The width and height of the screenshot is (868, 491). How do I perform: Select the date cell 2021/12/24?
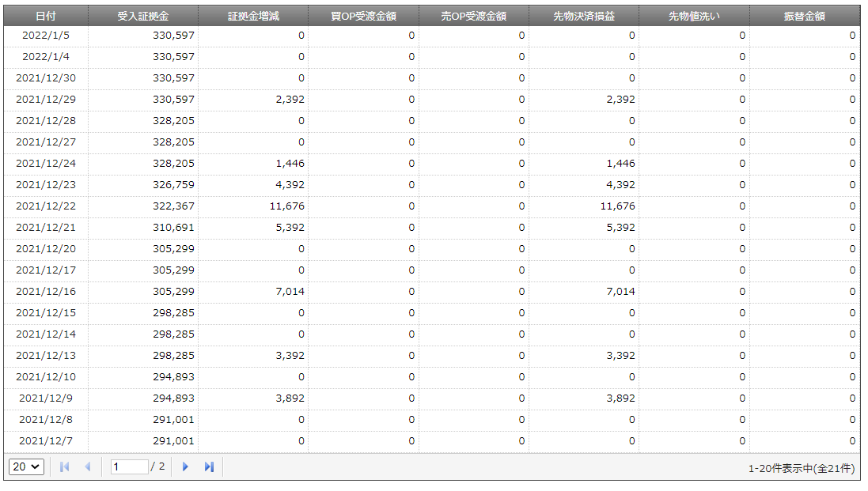tap(46, 163)
